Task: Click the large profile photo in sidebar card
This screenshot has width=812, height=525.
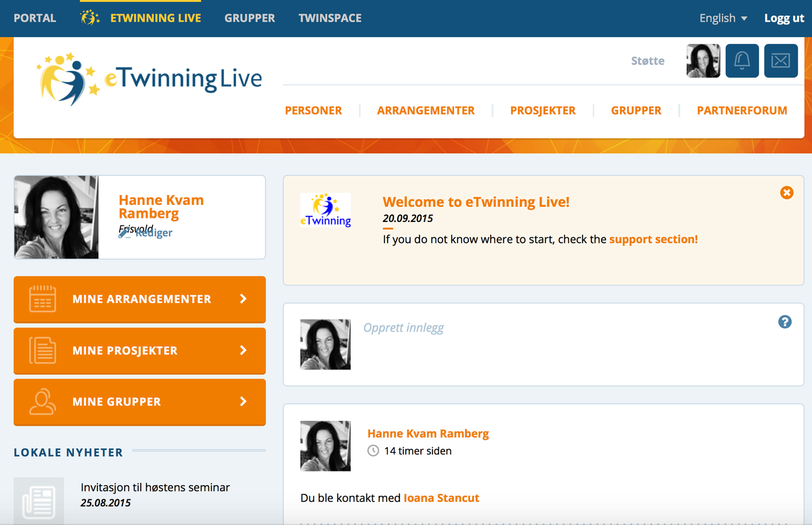Action: click(x=56, y=217)
